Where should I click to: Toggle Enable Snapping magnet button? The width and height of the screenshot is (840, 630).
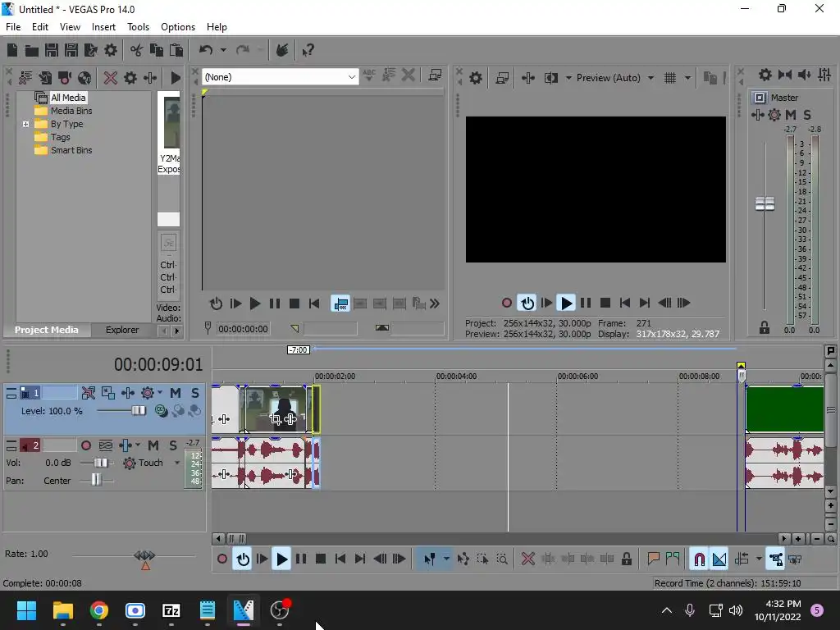point(699,559)
